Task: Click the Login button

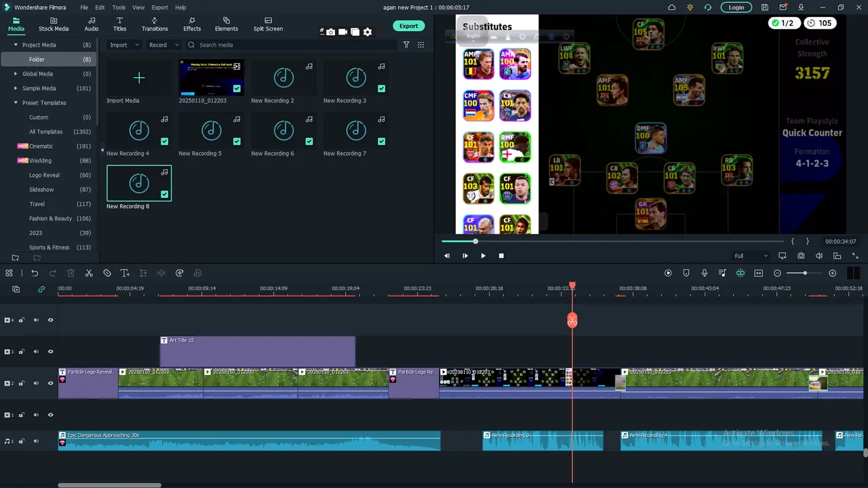Action: coord(736,7)
